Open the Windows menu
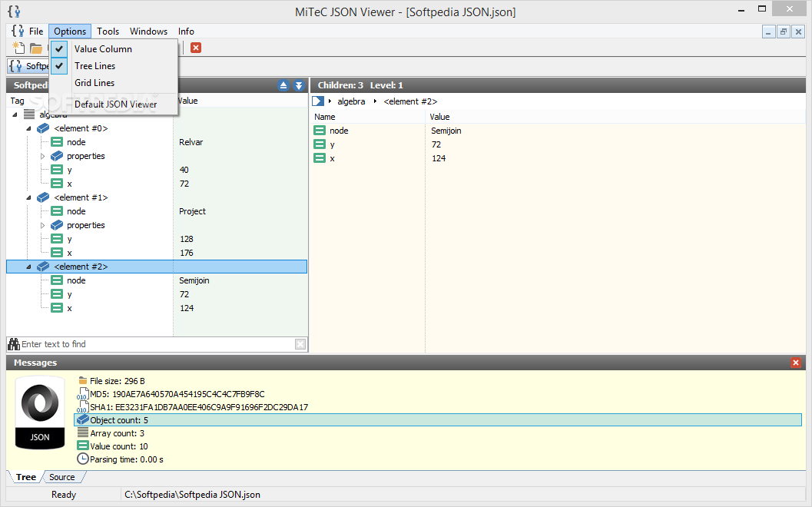This screenshot has height=507, width=812. point(148,31)
